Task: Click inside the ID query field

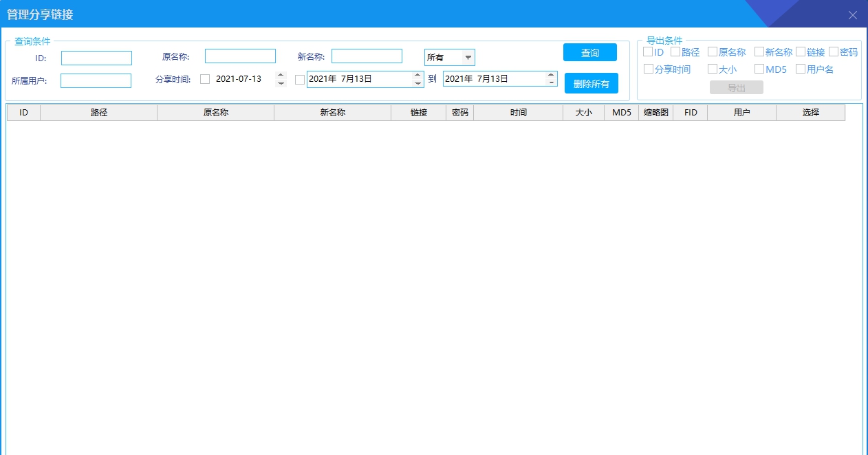Action: click(96, 58)
